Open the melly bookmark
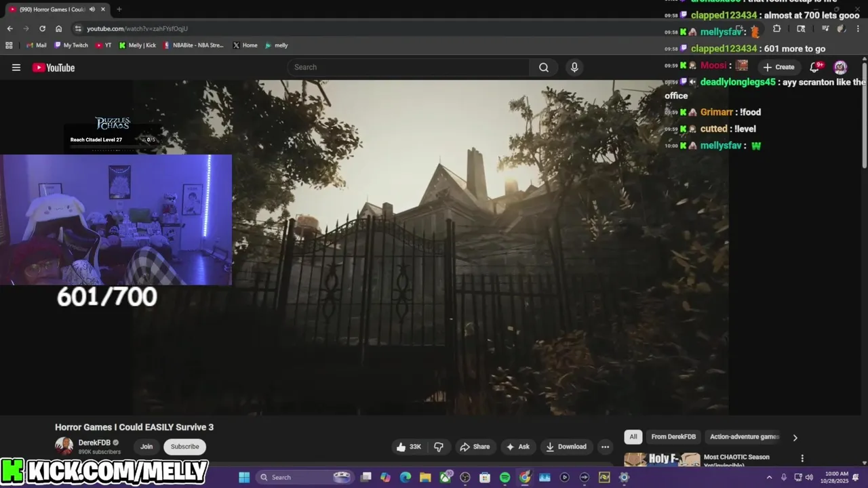Screen dimensions: 868x488 click(277, 45)
